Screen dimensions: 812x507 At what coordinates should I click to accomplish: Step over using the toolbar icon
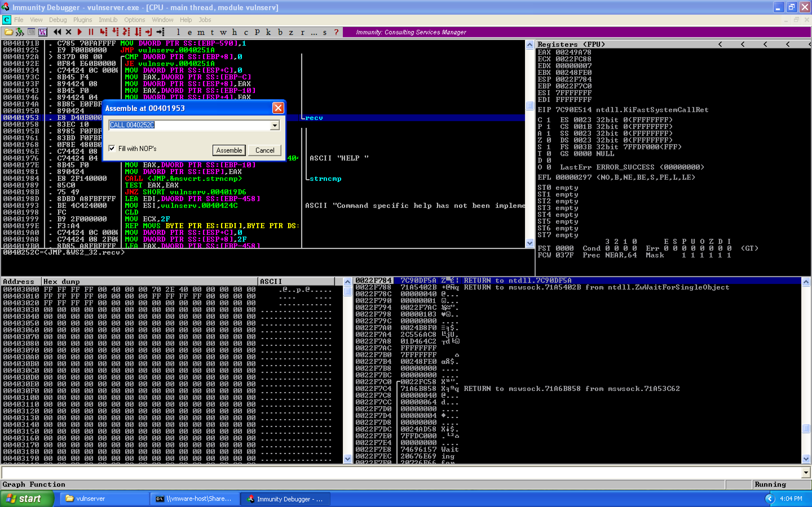pyautogui.click(x=115, y=32)
